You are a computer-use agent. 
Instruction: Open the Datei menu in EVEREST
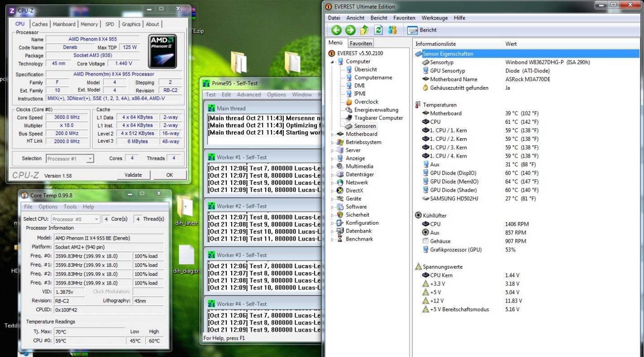(334, 18)
